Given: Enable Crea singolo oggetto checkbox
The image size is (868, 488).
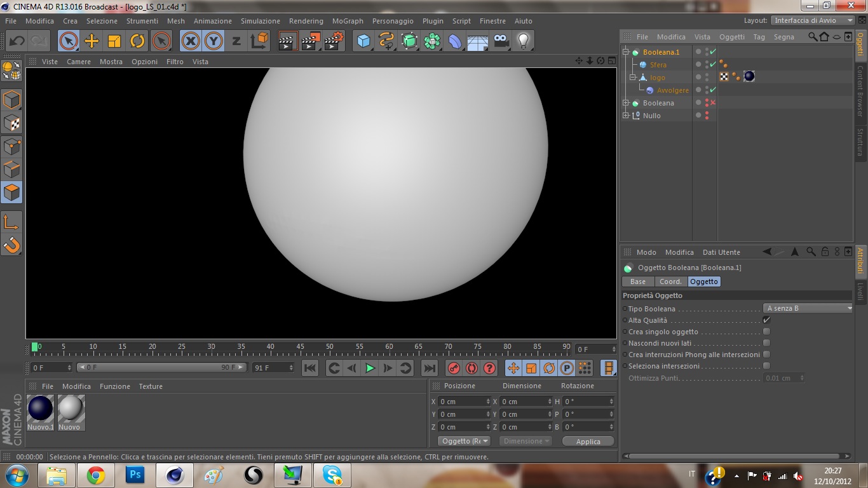Looking at the screenshot, I should pos(766,332).
